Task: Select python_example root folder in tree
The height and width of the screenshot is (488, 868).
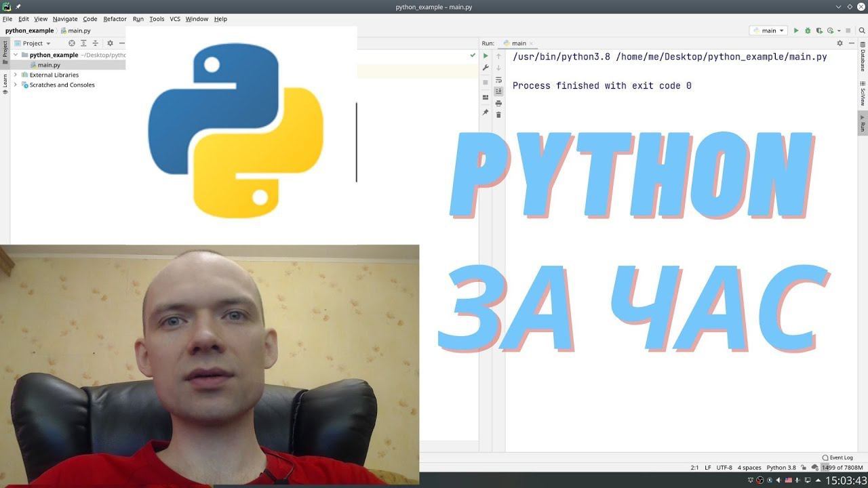Action: [54, 55]
